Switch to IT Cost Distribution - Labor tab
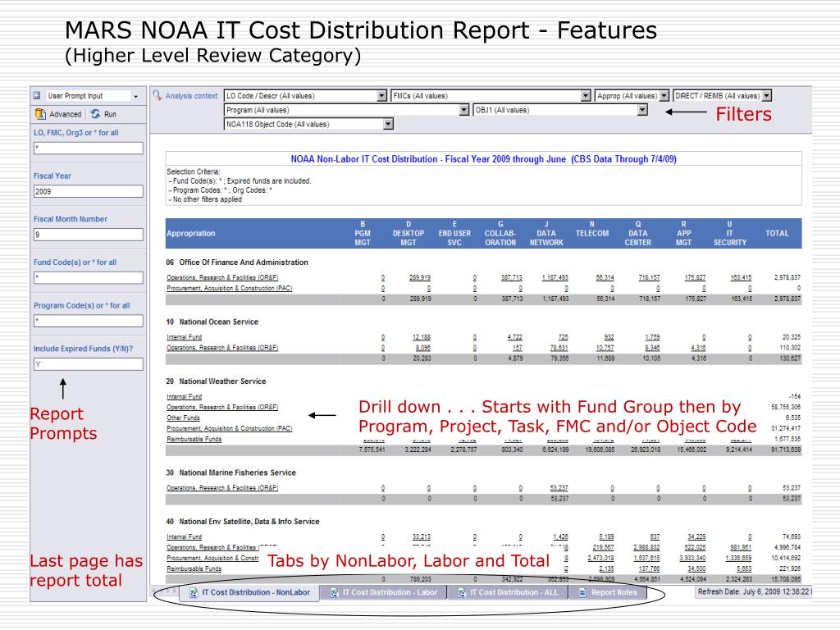 coord(384,592)
